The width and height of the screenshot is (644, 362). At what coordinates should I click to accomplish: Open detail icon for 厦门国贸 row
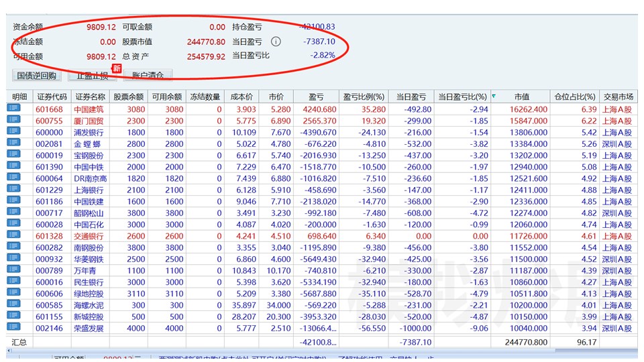pyautogui.click(x=13, y=119)
